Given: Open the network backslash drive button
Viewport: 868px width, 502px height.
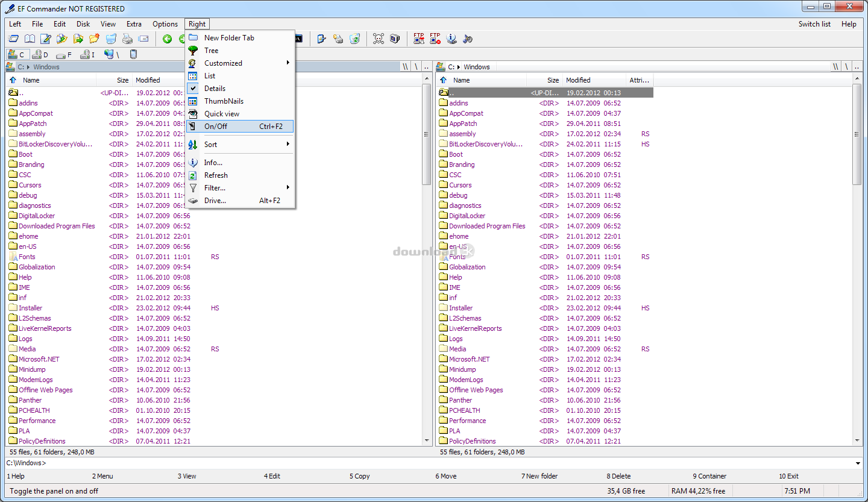Looking at the screenshot, I should (112, 54).
